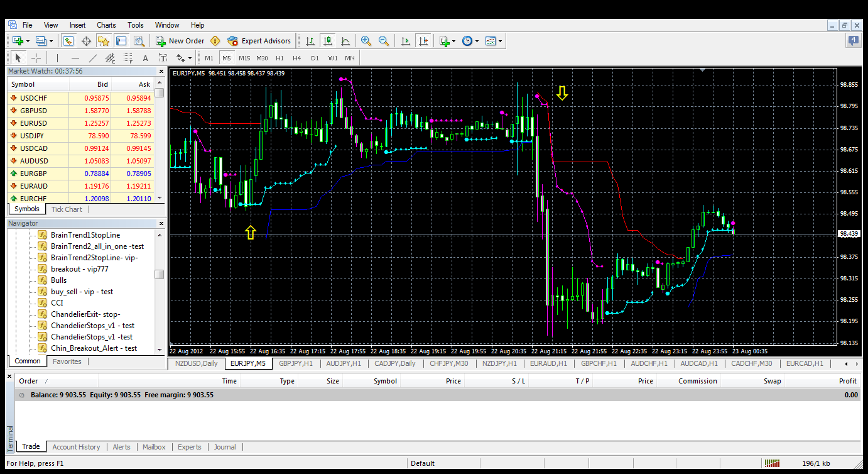Expand the Profiles dropdown arrow

tap(52, 41)
